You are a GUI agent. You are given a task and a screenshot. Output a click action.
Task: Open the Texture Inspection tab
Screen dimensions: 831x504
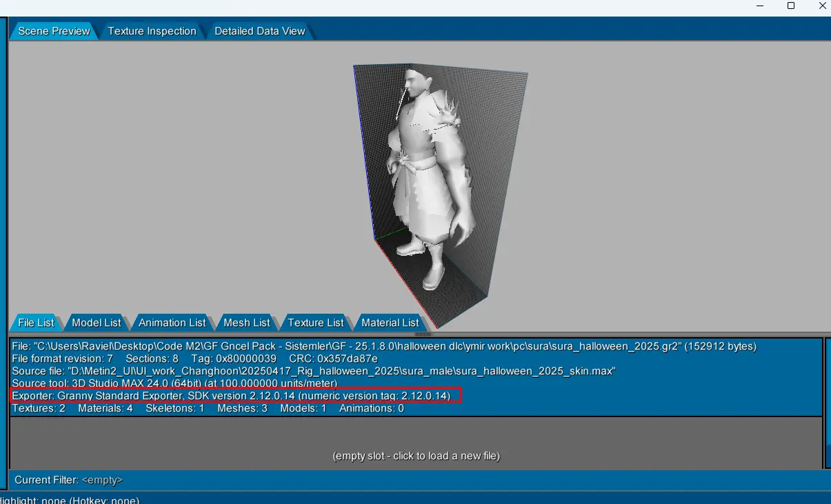pos(152,31)
